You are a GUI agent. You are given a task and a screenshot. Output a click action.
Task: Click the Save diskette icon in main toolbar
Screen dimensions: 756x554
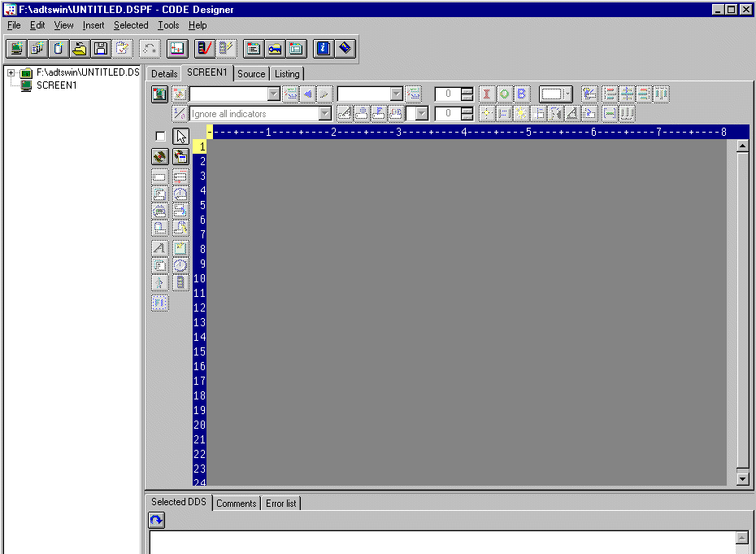[100, 49]
